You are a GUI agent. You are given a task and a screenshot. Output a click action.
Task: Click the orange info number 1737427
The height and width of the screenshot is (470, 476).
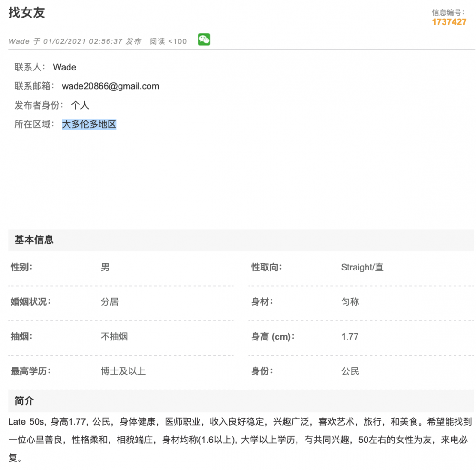click(x=449, y=22)
